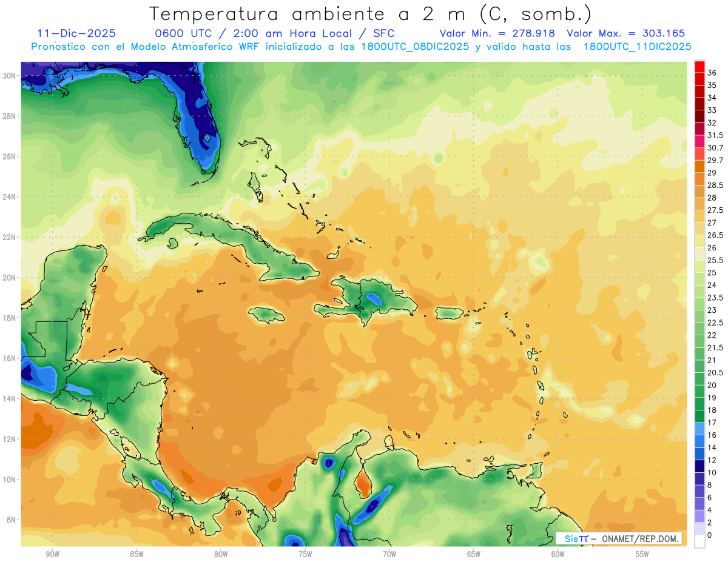This screenshot has height=562, width=728.
Task: Click the '20N' latitude axis label
Action: (x=10, y=278)
